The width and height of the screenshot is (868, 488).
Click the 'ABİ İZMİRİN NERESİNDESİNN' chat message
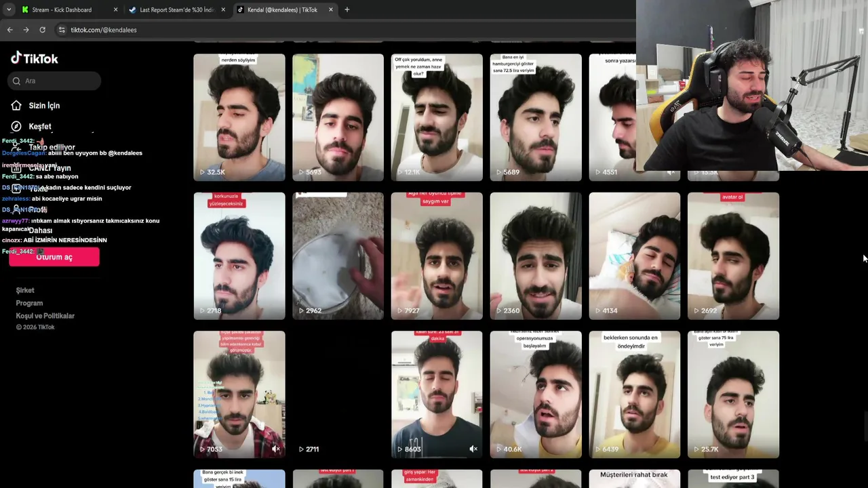65,240
